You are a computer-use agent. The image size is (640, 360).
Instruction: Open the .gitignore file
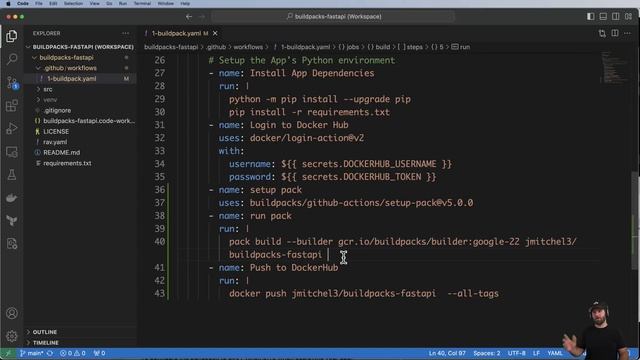point(80,111)
